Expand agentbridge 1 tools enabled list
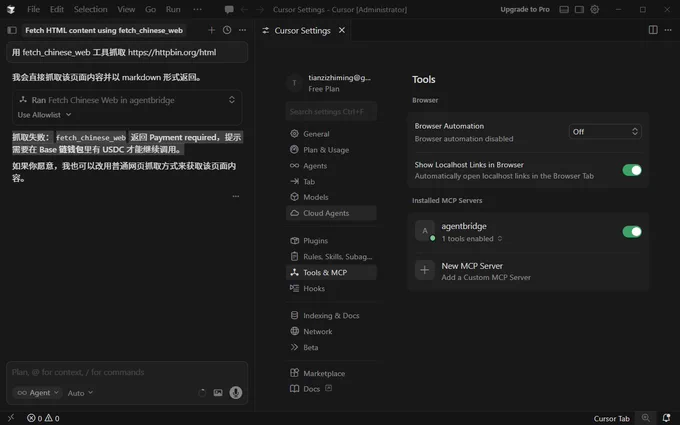This screenshot has height=425, width=680. coord(471,239)
